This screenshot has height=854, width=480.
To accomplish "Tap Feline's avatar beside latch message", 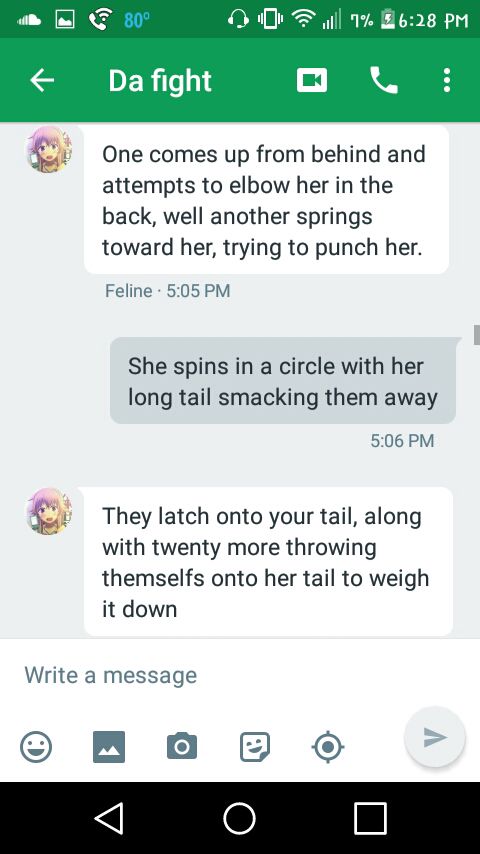I will (49, 511).
